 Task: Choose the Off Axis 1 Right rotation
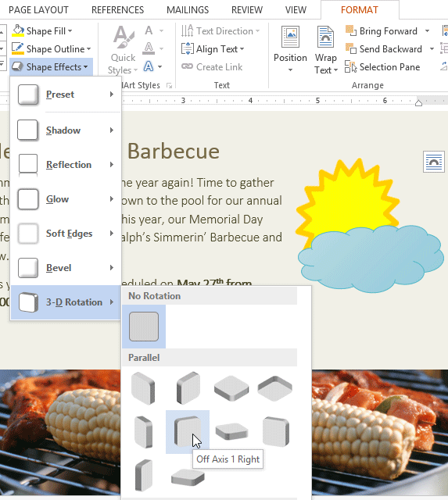tap(188, 432)
